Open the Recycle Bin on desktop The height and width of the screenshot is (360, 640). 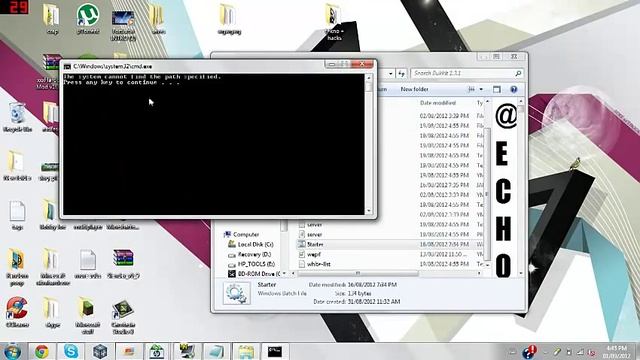click(x=17, y=117)
